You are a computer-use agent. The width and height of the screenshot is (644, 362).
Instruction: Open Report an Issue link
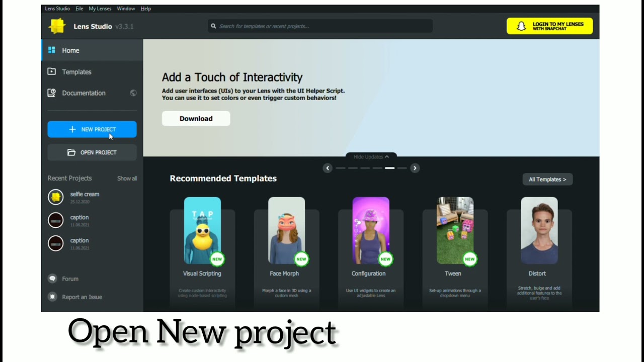pyautogui.click(x=82, y=297)
